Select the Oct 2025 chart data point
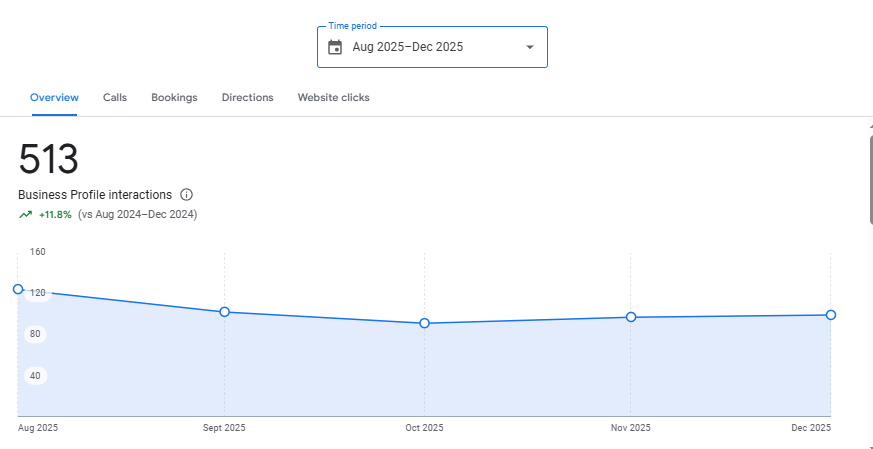 424,323
